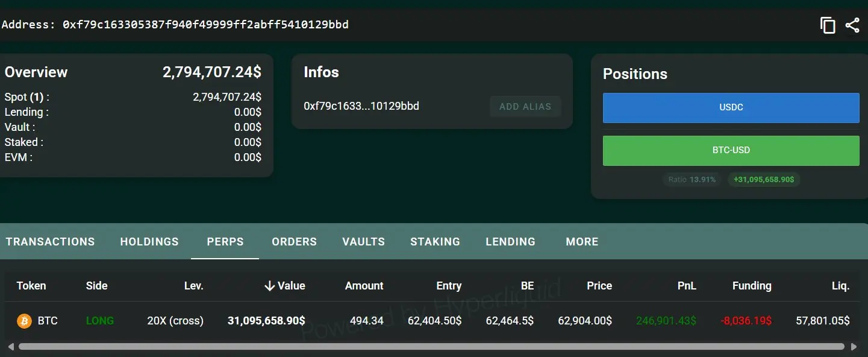868x357 pixels.
Task: Click the 62,904.00$ price cell
Action: pos(585,321)
